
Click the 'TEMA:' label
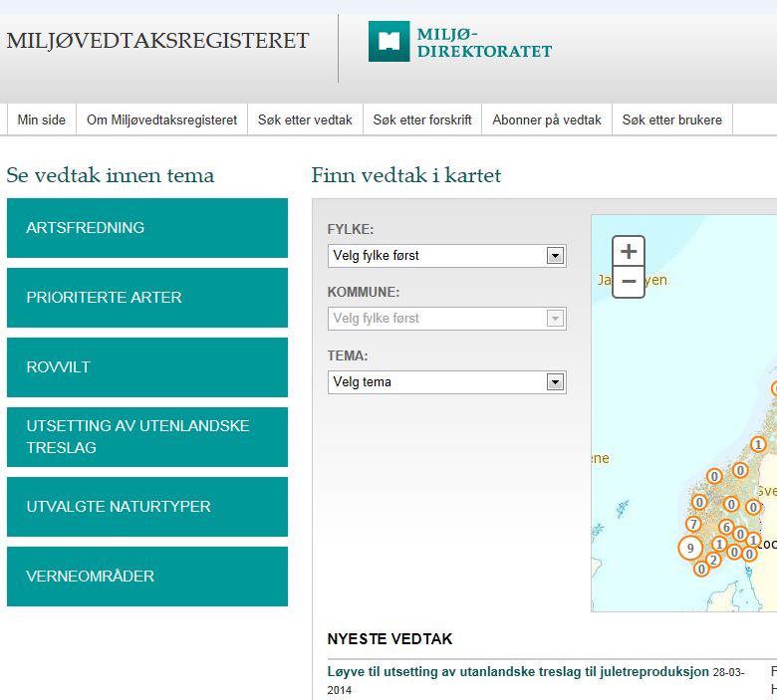point(348,355)
